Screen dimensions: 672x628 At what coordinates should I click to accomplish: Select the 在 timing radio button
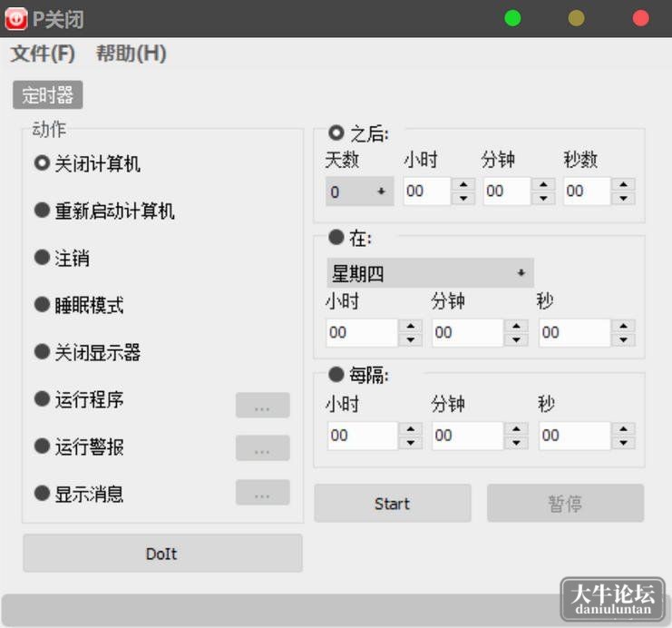[336, 237]
